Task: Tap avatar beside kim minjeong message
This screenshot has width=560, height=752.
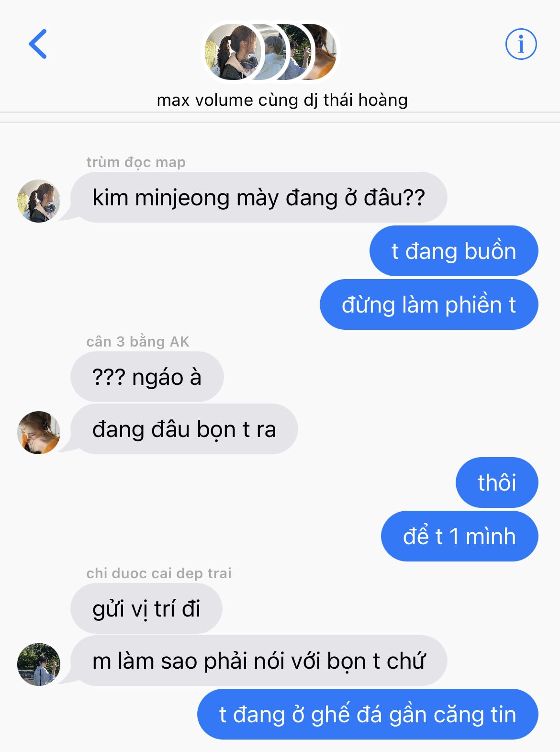Action: (39, 201)
